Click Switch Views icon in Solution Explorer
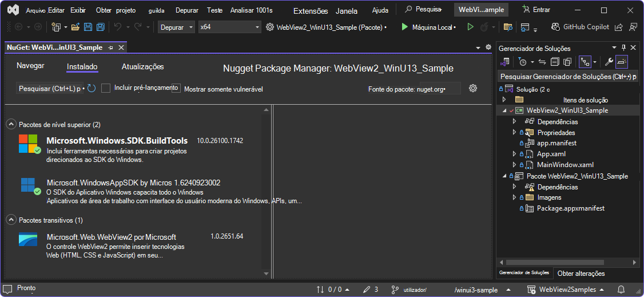Viewport: 644px width, 297px height. pos(505,62)
